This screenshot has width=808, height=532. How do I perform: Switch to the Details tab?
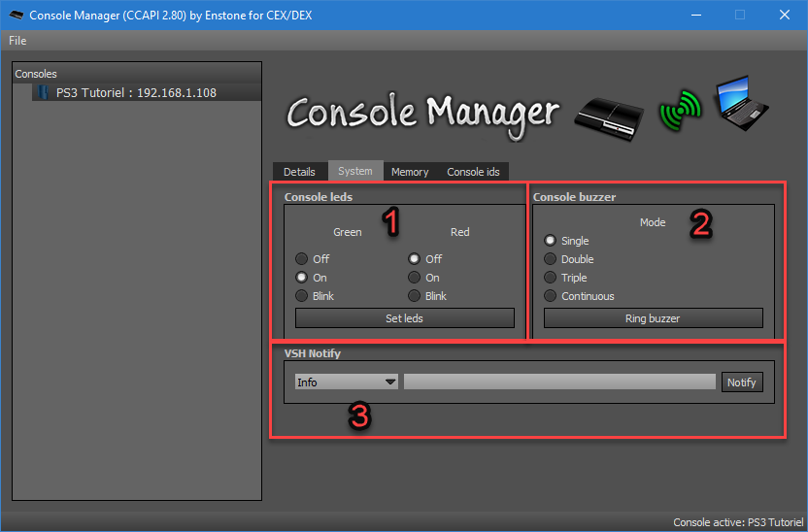pos(299,172)
